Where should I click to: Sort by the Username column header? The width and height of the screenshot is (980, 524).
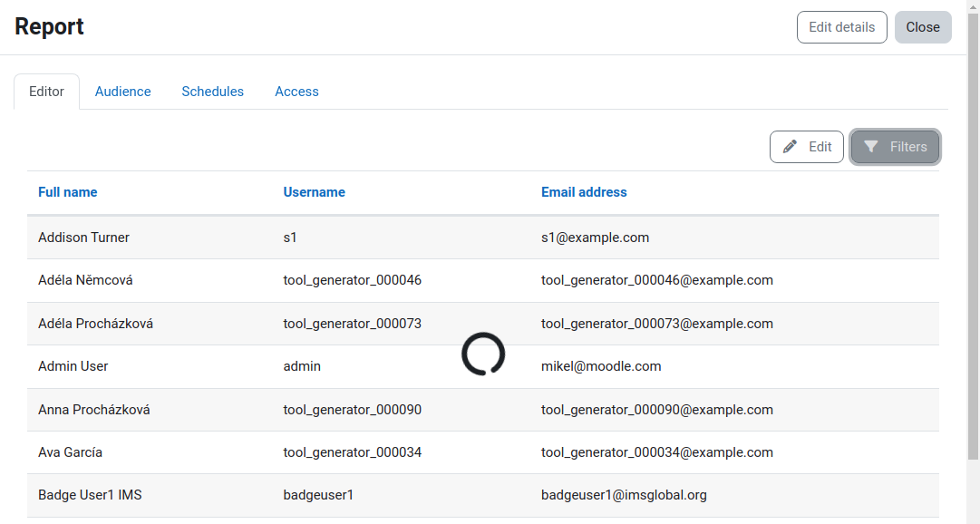(x=314, y=192)
